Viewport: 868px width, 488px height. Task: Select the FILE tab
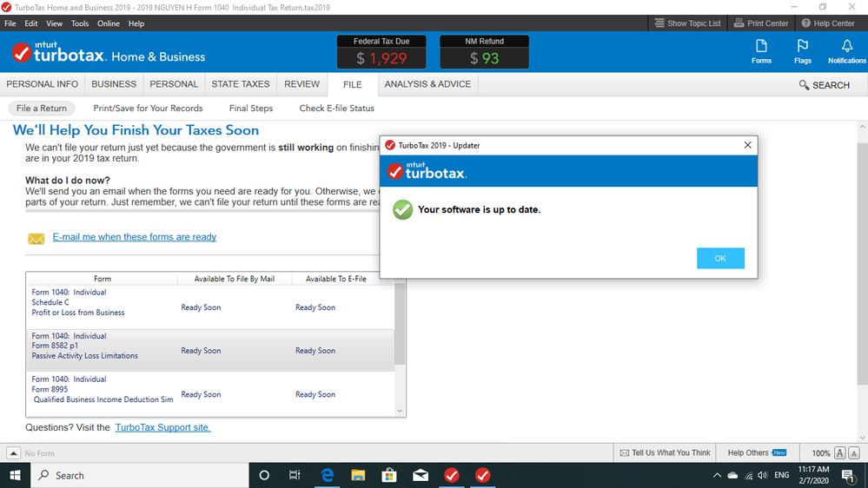(x=352, y=84)
